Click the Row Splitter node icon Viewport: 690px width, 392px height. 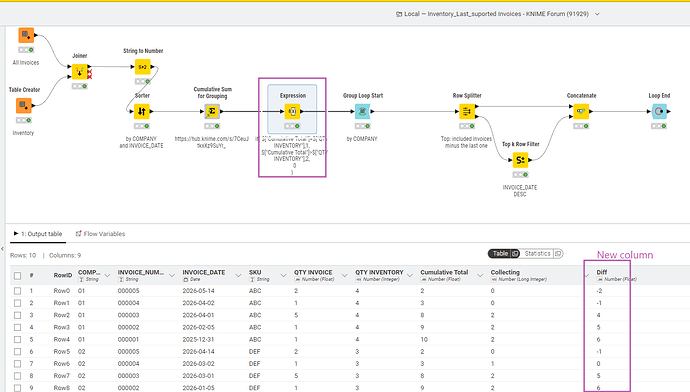tap(467, 111)
